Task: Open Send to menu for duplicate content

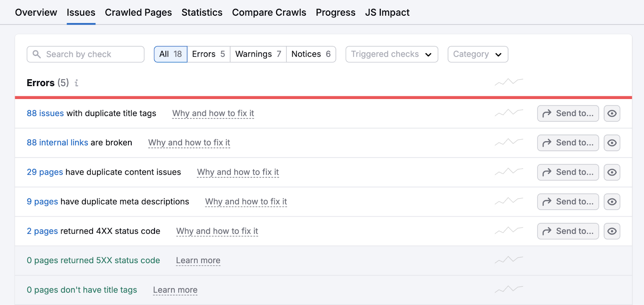Action: [x=568, y=172]
